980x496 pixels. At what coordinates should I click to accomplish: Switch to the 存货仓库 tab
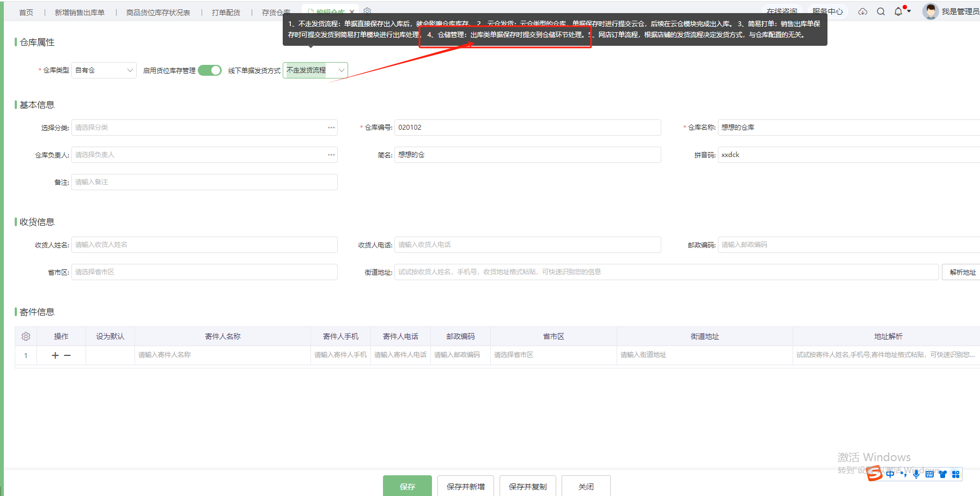coord(276,12)
